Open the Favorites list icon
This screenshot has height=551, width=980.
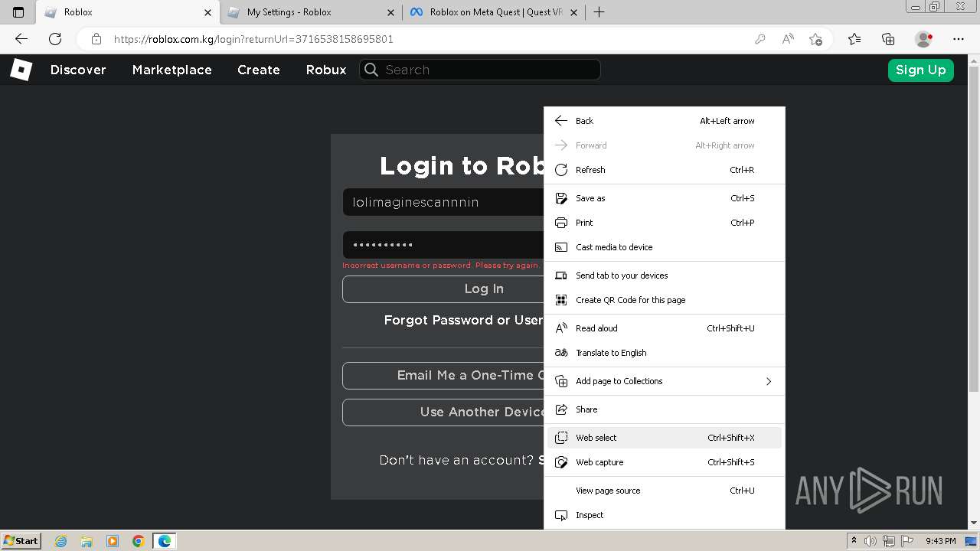pos(854,39)
